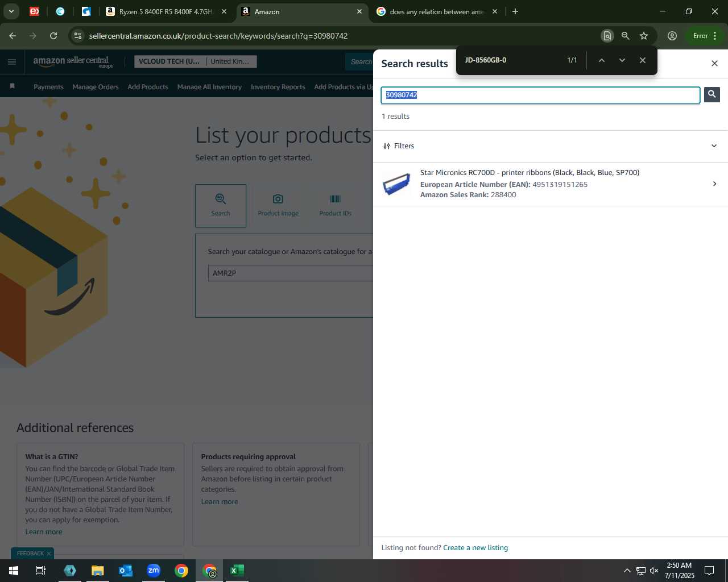Open VCLOUD TECH account switcher
This screenshot has height=582, width=728.
coord(195,61)
